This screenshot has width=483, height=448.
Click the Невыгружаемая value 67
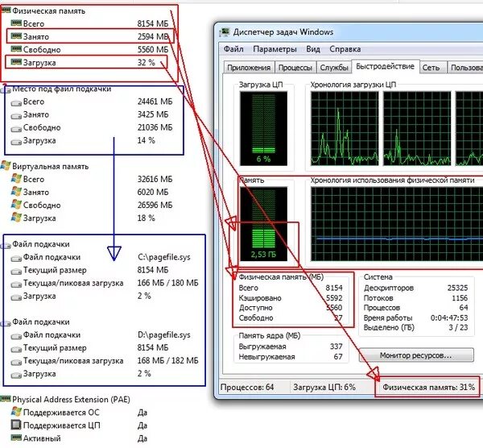click(x=338, y=357)
